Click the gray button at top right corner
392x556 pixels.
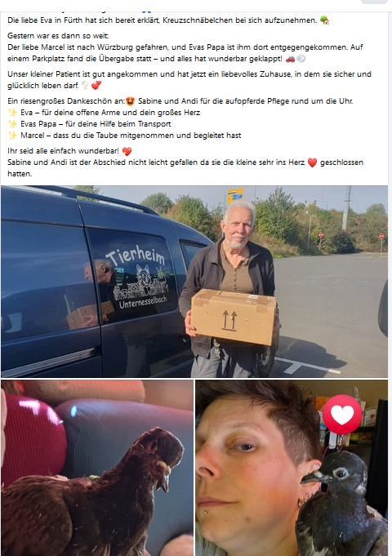[374, 2]
